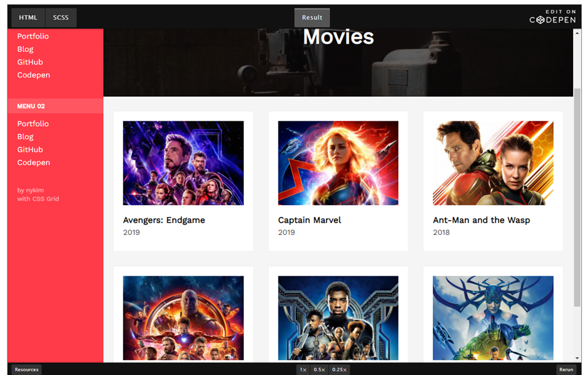Image resolution: width=588 pixels, height=375 pixels.
Task: Click the Captain Marvel title
Action: [310, 220]
